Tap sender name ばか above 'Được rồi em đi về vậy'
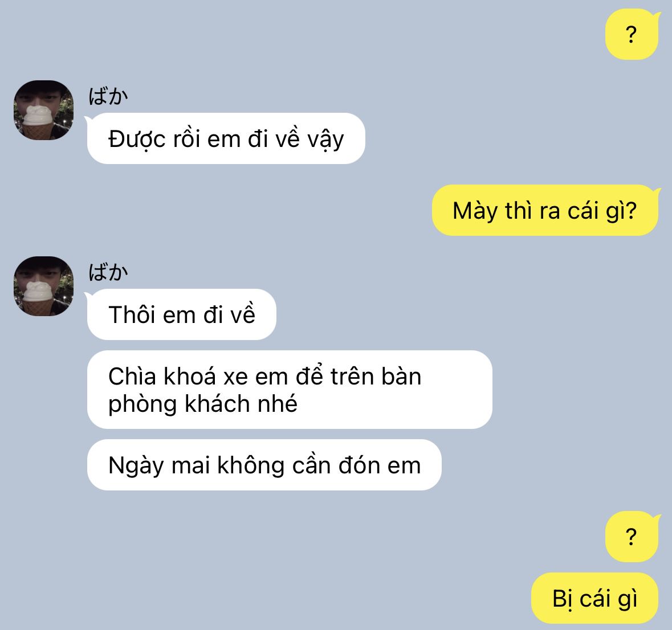Screen dimensions: 672x630 coord(108,96)
